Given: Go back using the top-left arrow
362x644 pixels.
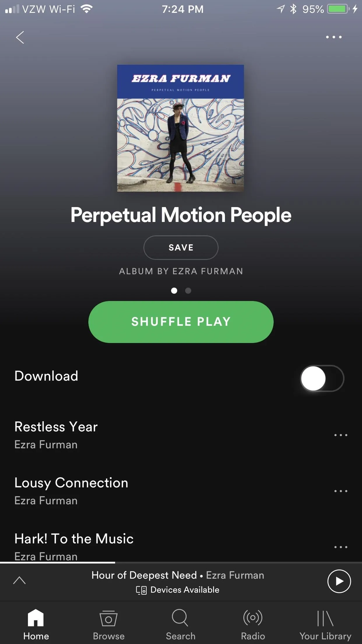Looking at the screenshot, I should click(20, 37).
